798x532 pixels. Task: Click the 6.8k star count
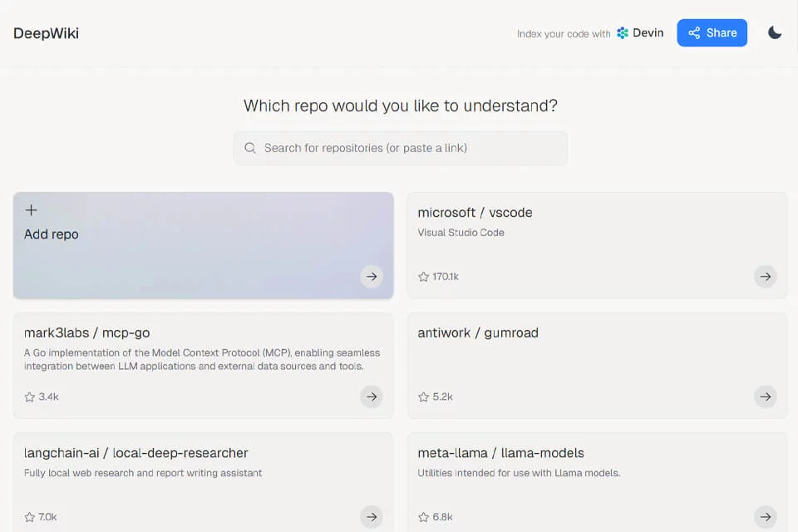point(442,517)
